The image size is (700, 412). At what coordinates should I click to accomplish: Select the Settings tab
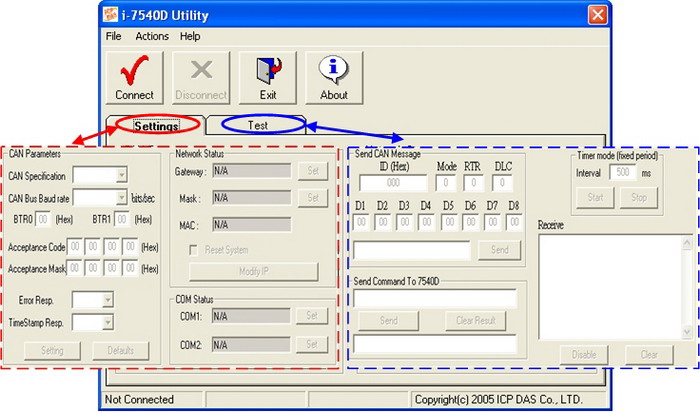(x=156, y=126)
